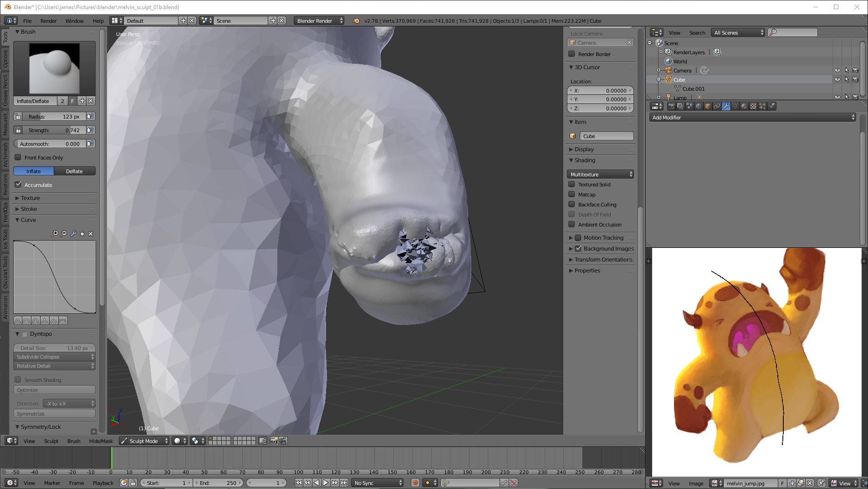Play the animation in reverse
The height and width of the screenshot is (489, 868).
317,483
